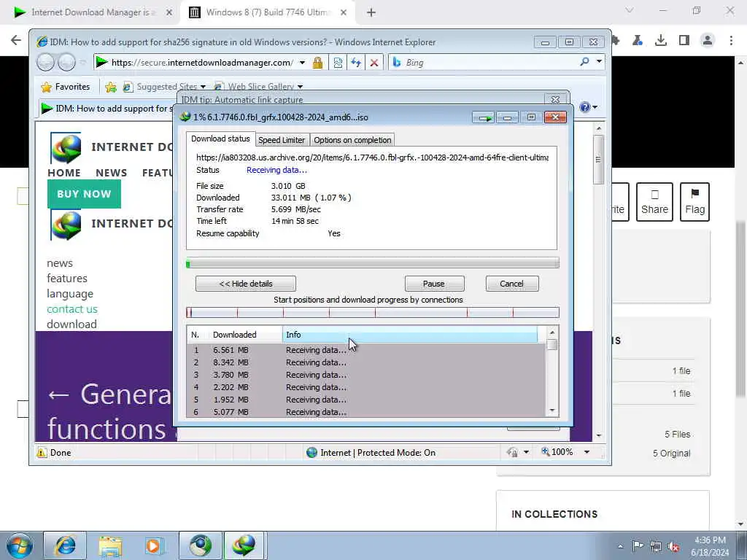Click the IE page vertical scrollbar thumb
This screenshot has height=560, width=747.
(x=599, y=160)
